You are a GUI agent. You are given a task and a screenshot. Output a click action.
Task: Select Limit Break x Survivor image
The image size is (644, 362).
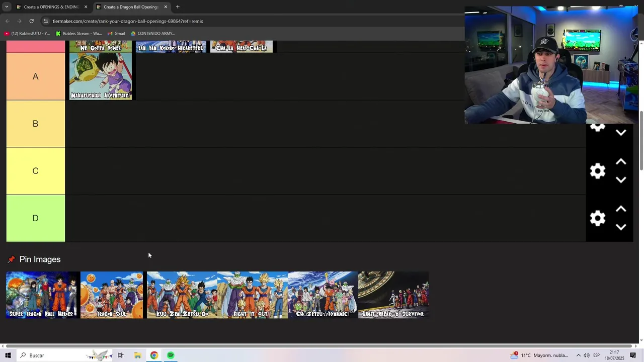pos(393,295)
